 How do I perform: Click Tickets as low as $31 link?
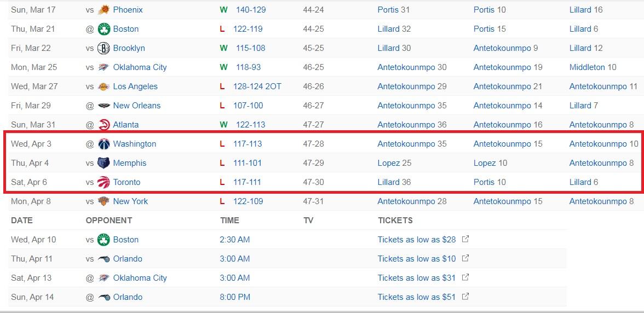(x=416, y=278)
